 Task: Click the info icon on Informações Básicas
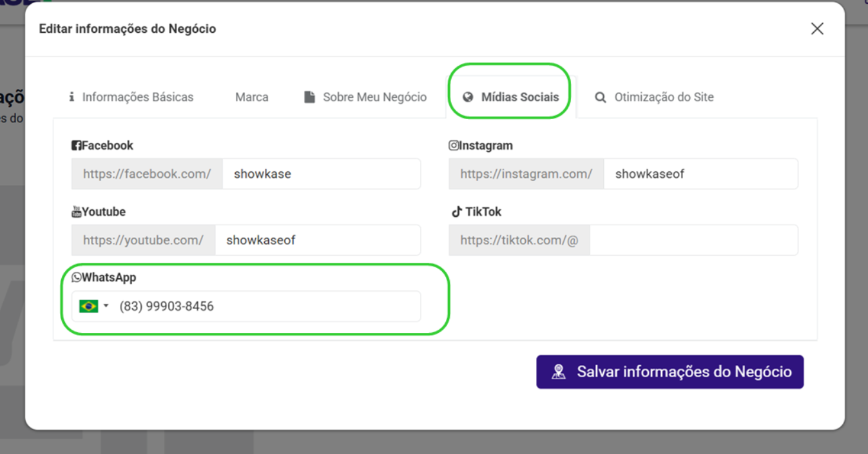pyautogui.click(x=72, y=97)
